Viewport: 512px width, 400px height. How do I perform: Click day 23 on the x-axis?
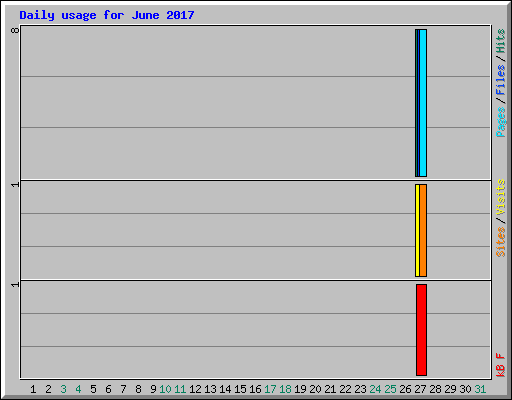point(360,389)
